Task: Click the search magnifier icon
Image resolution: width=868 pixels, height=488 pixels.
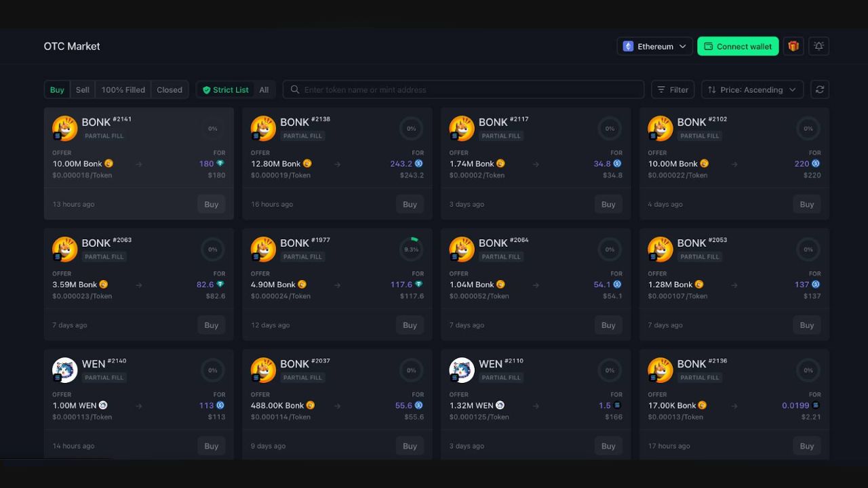Action: click(295, 89)
